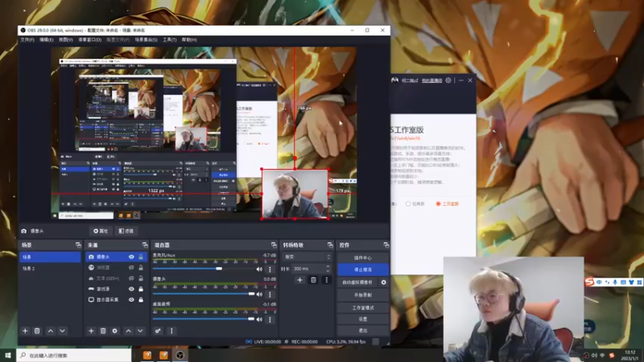
Task: Open 场景集合(S) menu
Action: [x=147, y=39]
